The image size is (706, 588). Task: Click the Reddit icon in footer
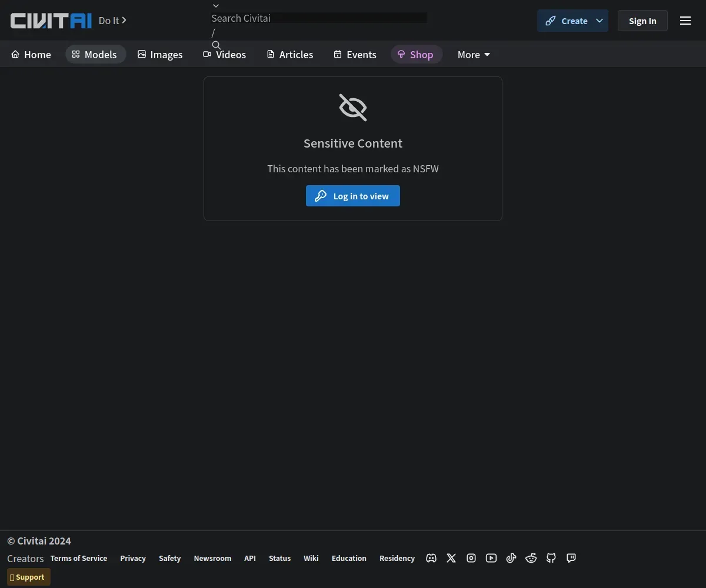[531, 558]
